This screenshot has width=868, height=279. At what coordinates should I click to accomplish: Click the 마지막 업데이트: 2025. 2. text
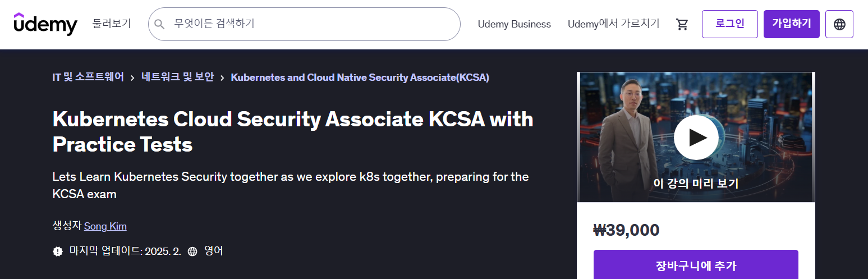tap(125, 251)
